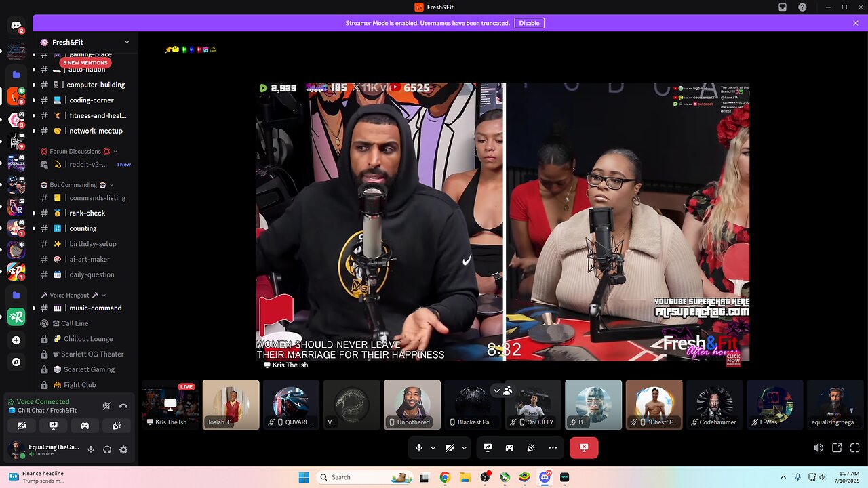
Task: Open reddit-v2 forum channel
Action: point(85,164)
